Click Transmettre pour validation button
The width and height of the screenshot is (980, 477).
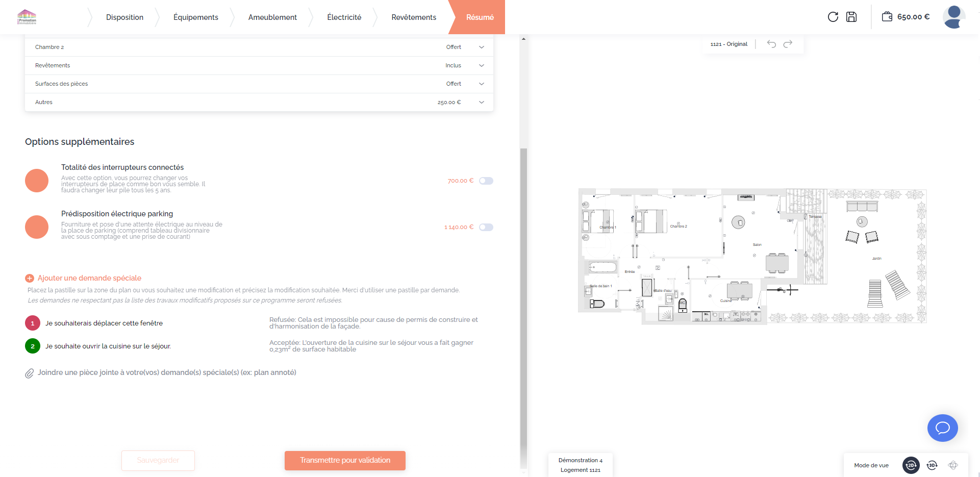click(345, 460)
